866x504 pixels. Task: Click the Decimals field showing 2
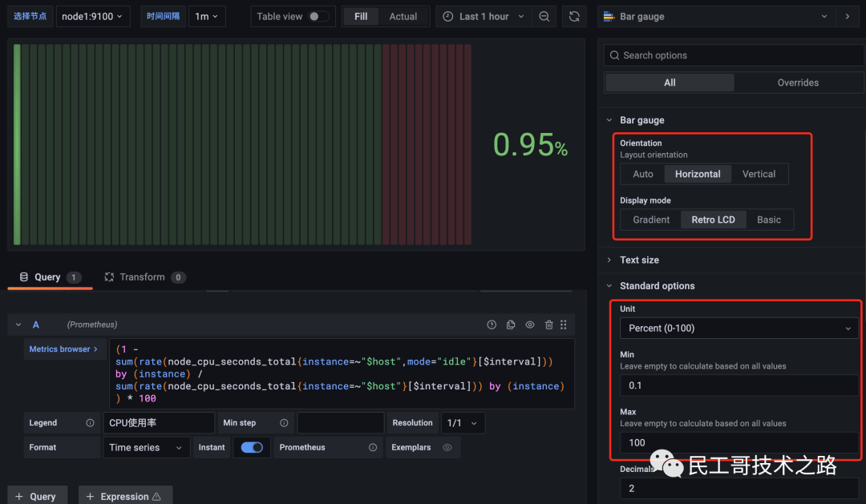click(x=739, y=489)
